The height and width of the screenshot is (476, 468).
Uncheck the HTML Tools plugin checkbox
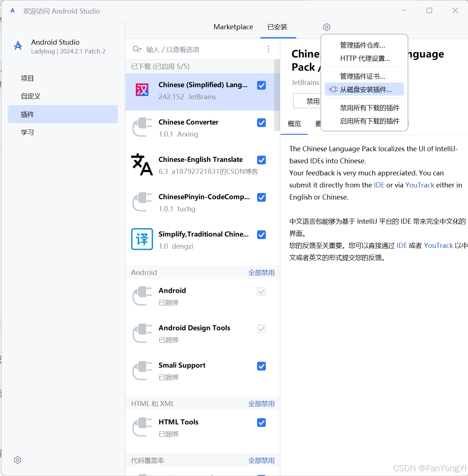(261, 423)
